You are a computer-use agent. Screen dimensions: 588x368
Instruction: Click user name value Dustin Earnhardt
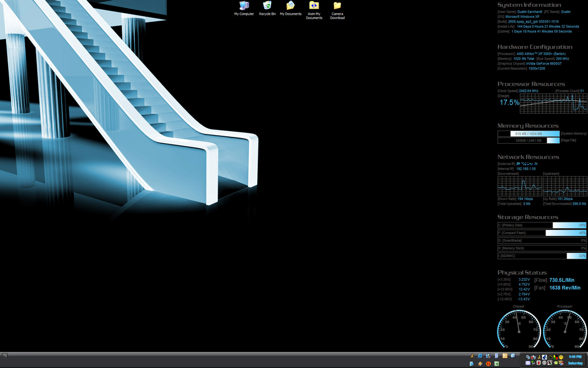click(x=529, y=11)
